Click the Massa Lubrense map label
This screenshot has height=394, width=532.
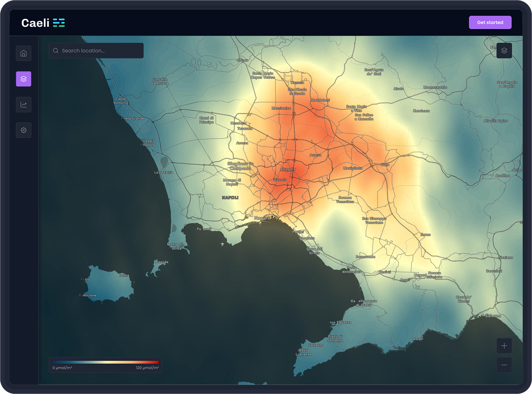pyautogui.click(x=304, y=352)
